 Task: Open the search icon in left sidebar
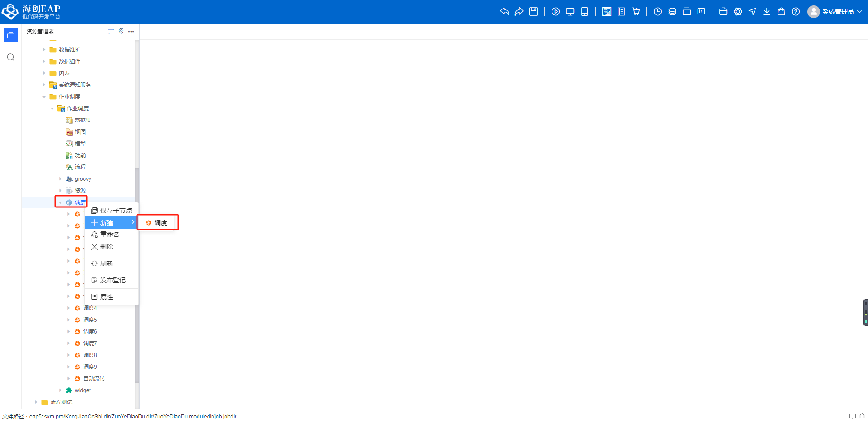(11, 57)
